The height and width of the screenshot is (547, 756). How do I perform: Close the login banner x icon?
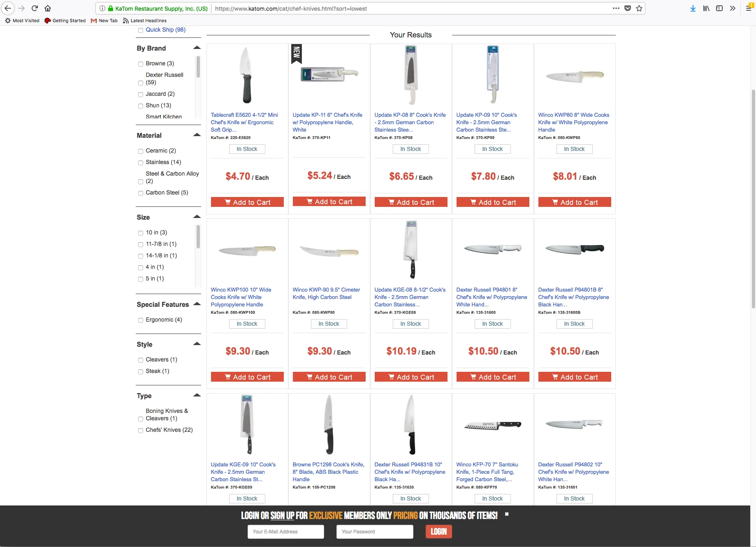point(507,514)
